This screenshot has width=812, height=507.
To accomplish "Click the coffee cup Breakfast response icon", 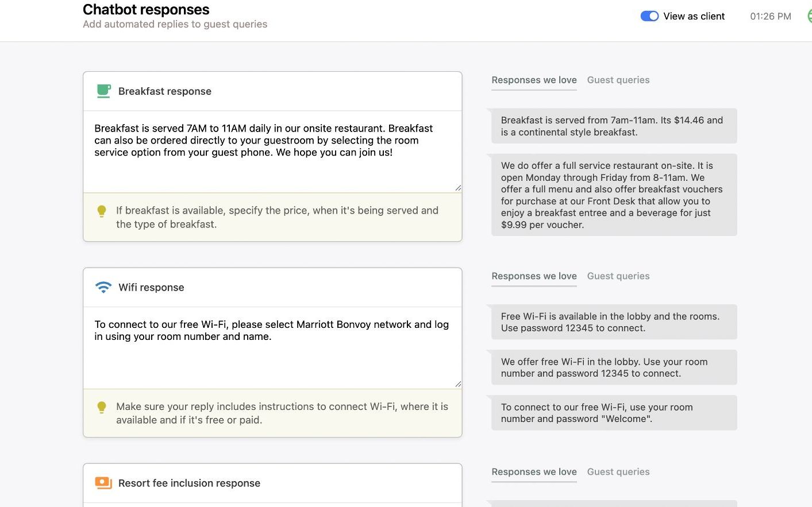I will pos(103,91).
